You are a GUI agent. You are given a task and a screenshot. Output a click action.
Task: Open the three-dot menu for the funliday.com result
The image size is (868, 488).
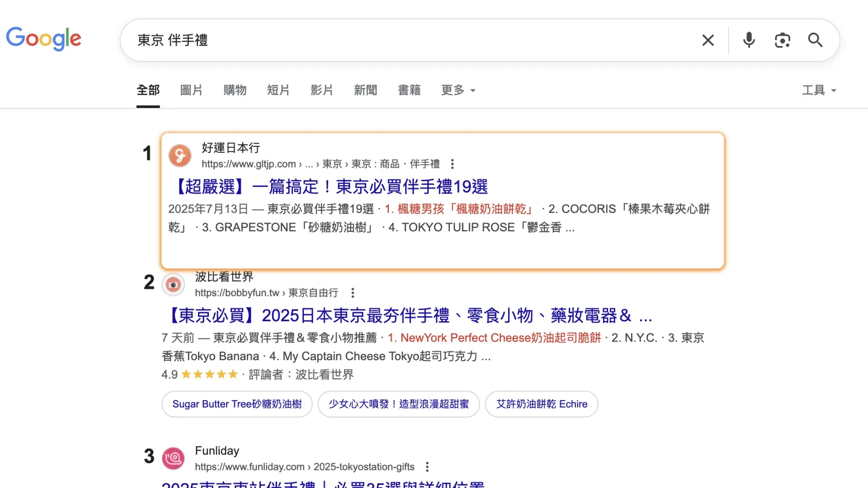point(427,467)
